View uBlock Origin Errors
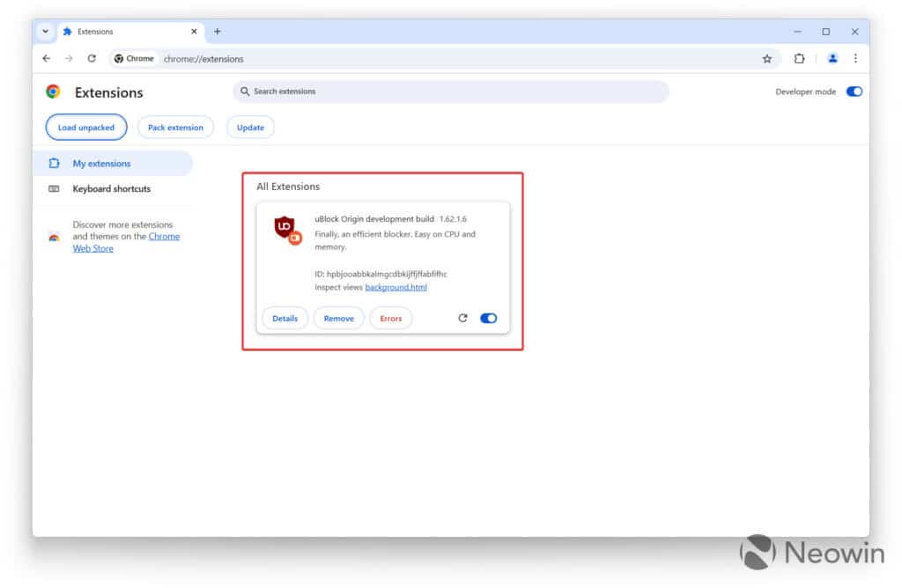 390,319
